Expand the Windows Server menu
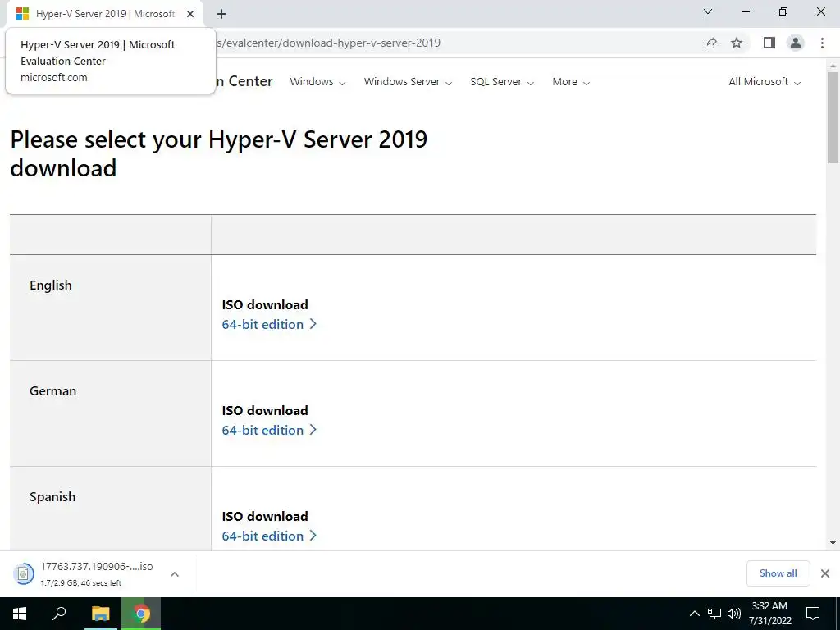840x630 pixels. [x=408, y=82]
